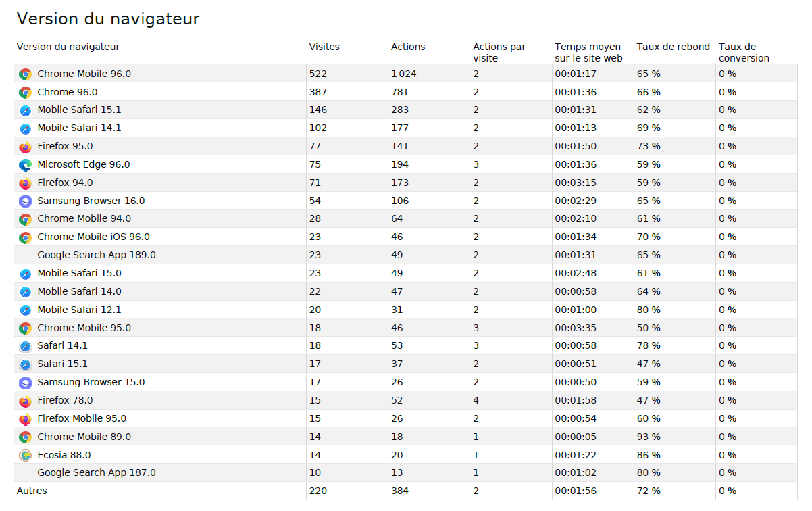This screenshot has height=511, width=812.
Task: Click the Chrome Mobile 96.0 browser icon
Action: click(26, 74)
